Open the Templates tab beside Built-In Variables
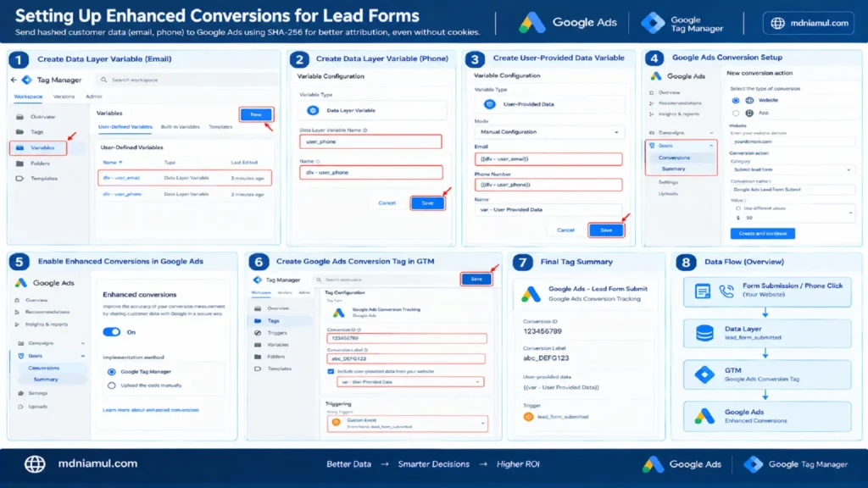The width and height of the screenshot is (868, 488). (x=220, y=127)
